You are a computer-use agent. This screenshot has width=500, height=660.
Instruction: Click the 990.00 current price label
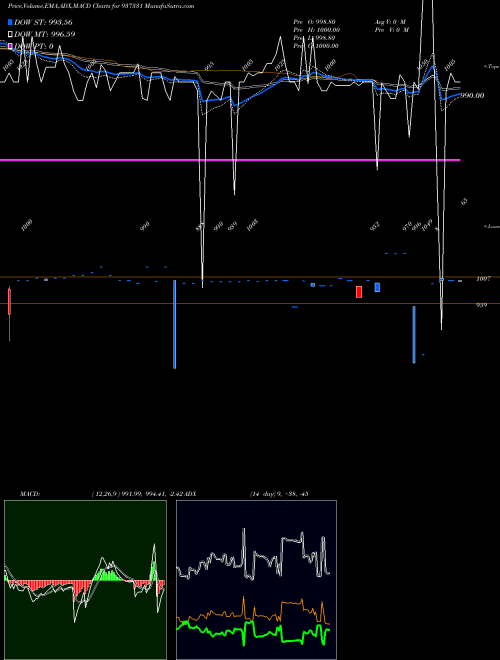[x=472, y=96]
